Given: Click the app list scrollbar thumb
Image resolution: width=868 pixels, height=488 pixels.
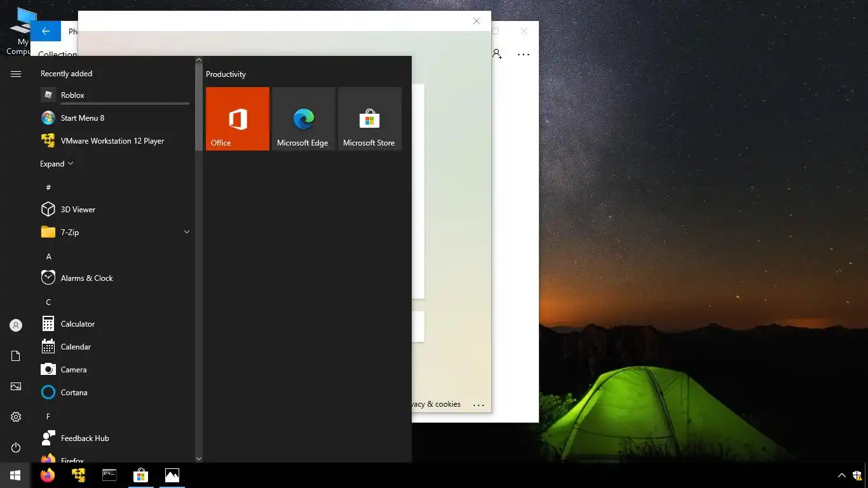Looking at the screenshot, I should click(x=198, y=108).
